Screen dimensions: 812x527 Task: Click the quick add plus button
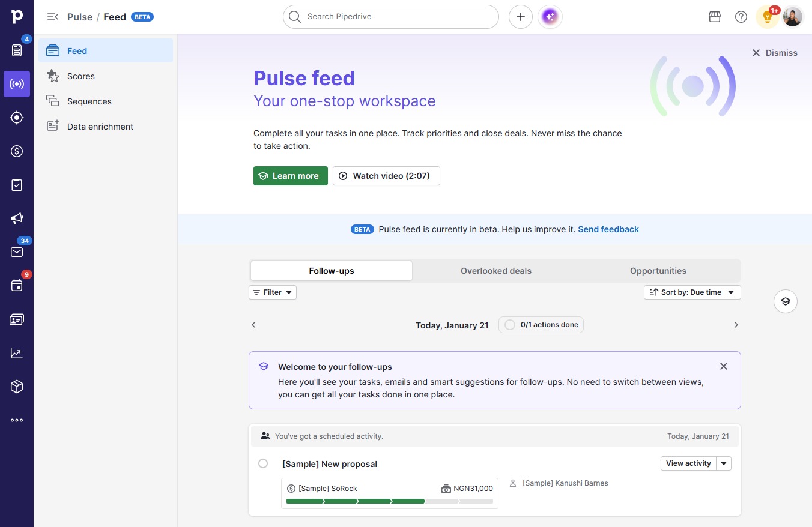(x=521, y=17)
